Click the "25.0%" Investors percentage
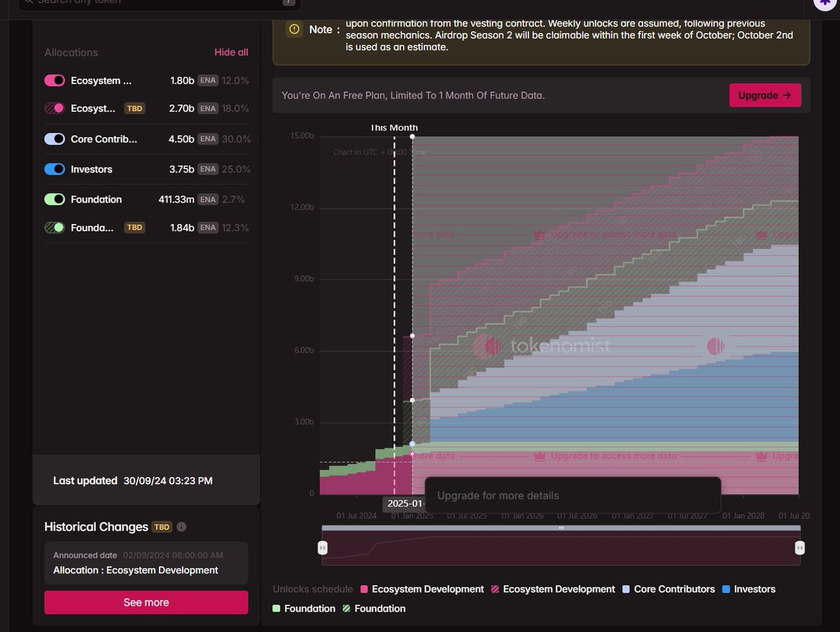 [x=236, y=169]
